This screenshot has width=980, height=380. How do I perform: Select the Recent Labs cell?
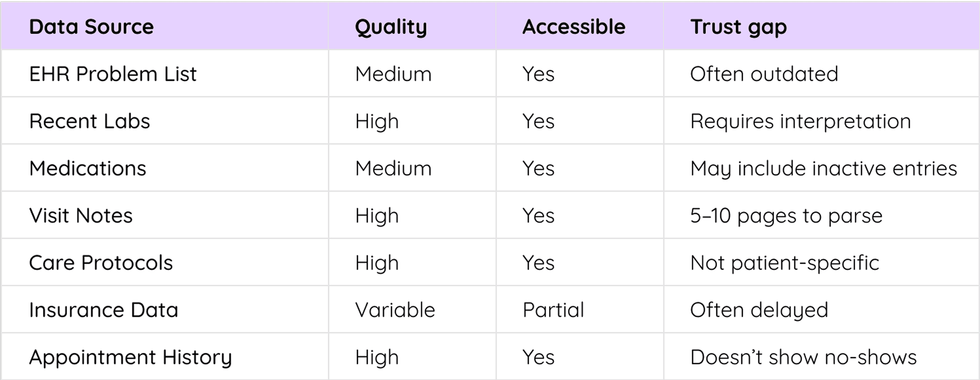click(x=89, y=121)
